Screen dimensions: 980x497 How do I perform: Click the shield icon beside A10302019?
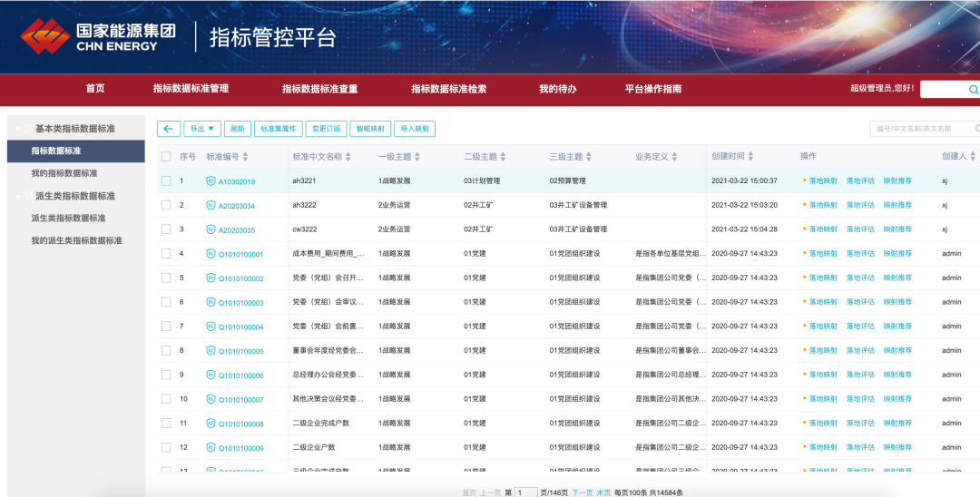[211, 181]
